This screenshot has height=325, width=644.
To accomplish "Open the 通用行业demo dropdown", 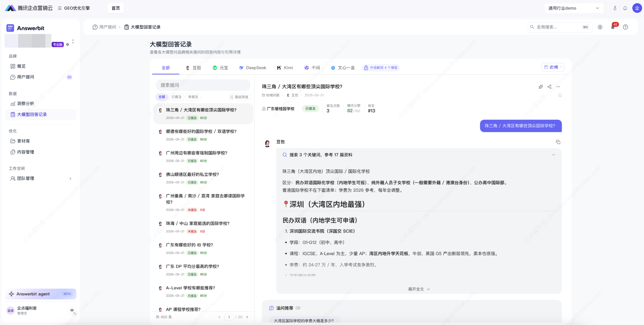I will coord(574,8).
